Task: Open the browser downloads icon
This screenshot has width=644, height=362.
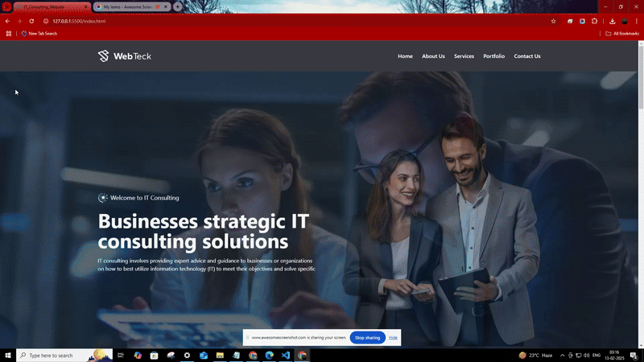Action: tap(613, 21)
